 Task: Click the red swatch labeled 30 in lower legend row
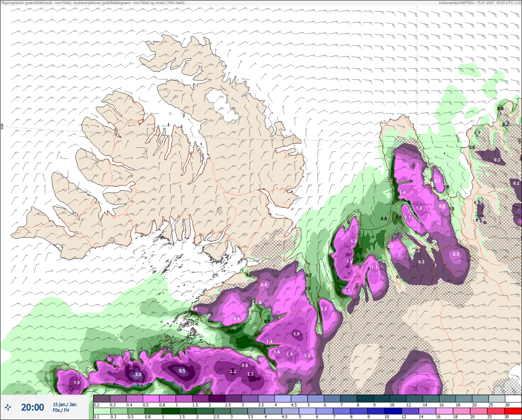click(513, 411)
